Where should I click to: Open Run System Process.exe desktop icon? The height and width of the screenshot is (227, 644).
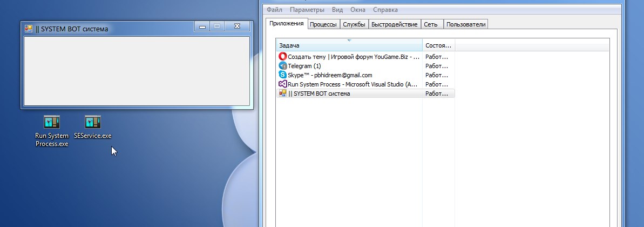click(52, 131)
